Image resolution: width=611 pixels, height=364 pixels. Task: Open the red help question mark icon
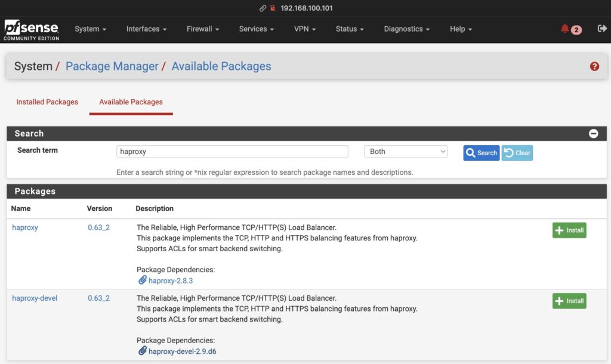click(x=594, y=66)
